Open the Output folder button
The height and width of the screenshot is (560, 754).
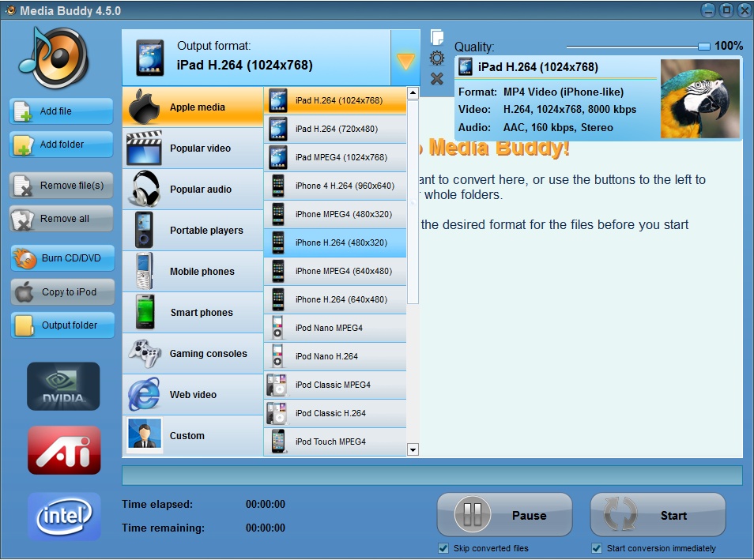click(x=62, y=325)
